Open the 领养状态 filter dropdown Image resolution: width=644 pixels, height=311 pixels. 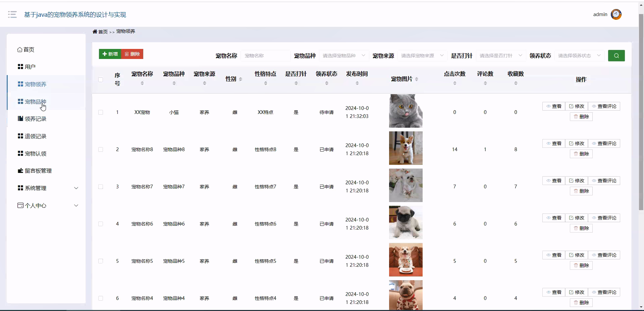(x=579, y=56)
